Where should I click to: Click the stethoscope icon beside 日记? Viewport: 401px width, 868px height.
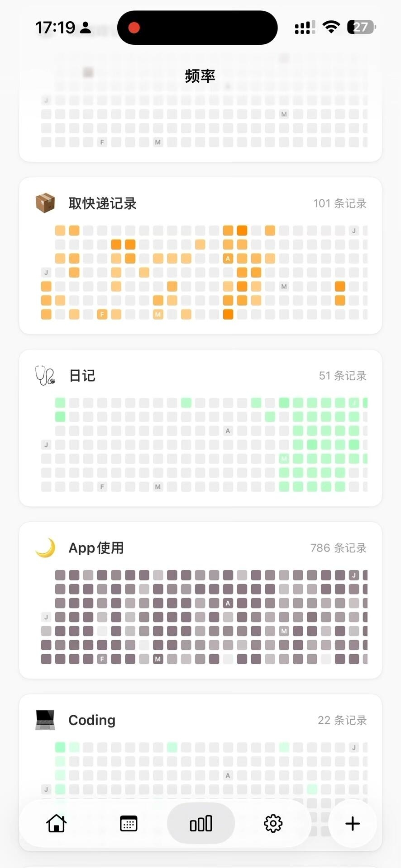(45, 375)
